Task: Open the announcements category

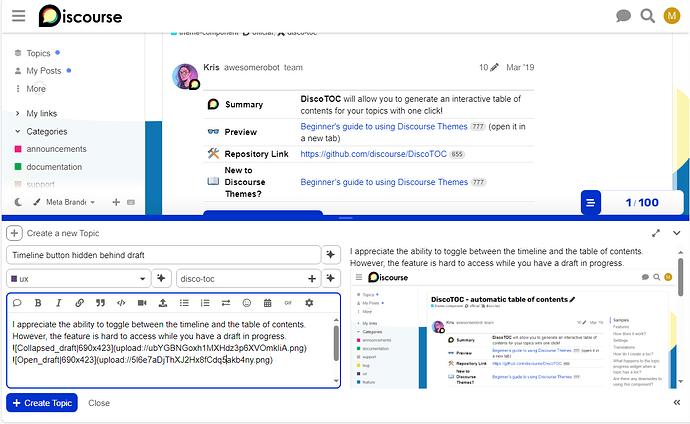Action: tap(56, 149)
